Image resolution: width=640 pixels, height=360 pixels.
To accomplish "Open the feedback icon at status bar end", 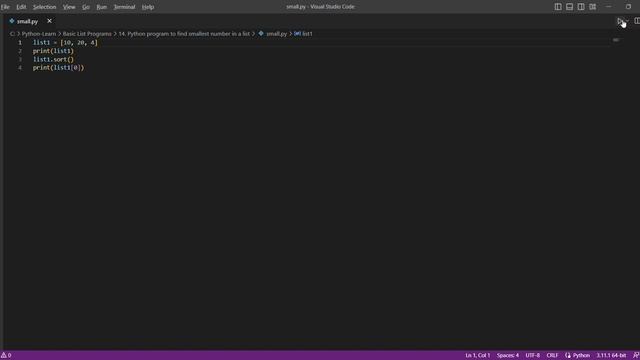I will tap(636, 356).
